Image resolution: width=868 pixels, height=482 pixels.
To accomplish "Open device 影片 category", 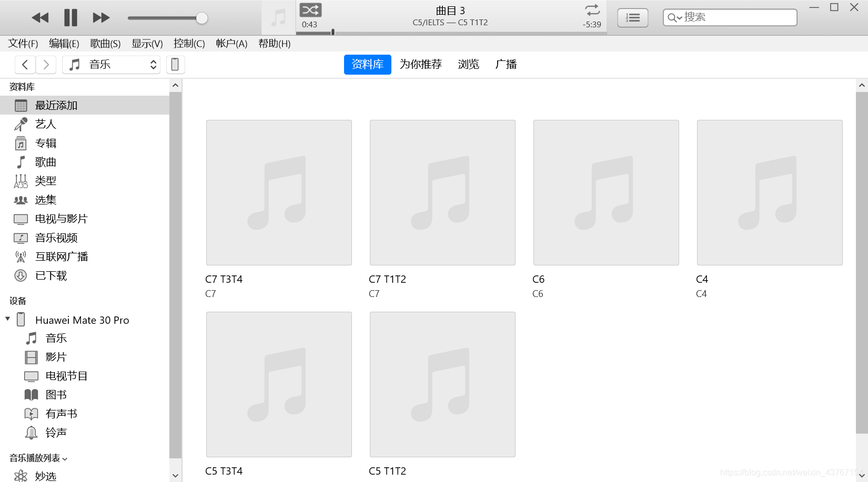I will (x=85, y=357).
